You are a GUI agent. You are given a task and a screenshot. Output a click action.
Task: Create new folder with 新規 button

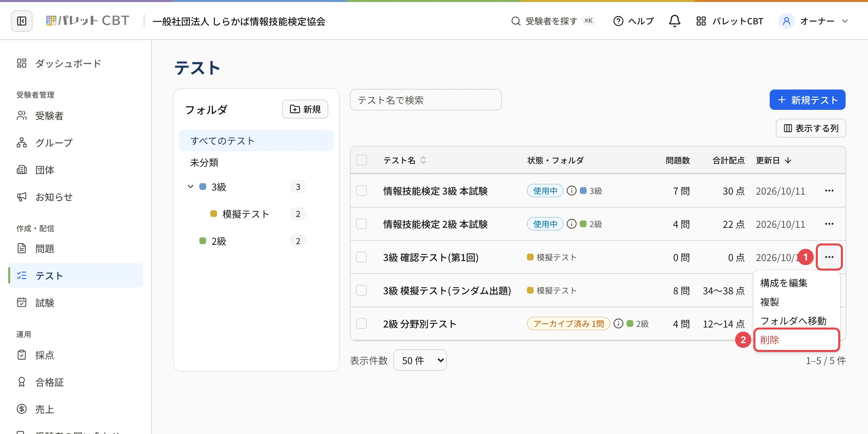pos(305,109)
